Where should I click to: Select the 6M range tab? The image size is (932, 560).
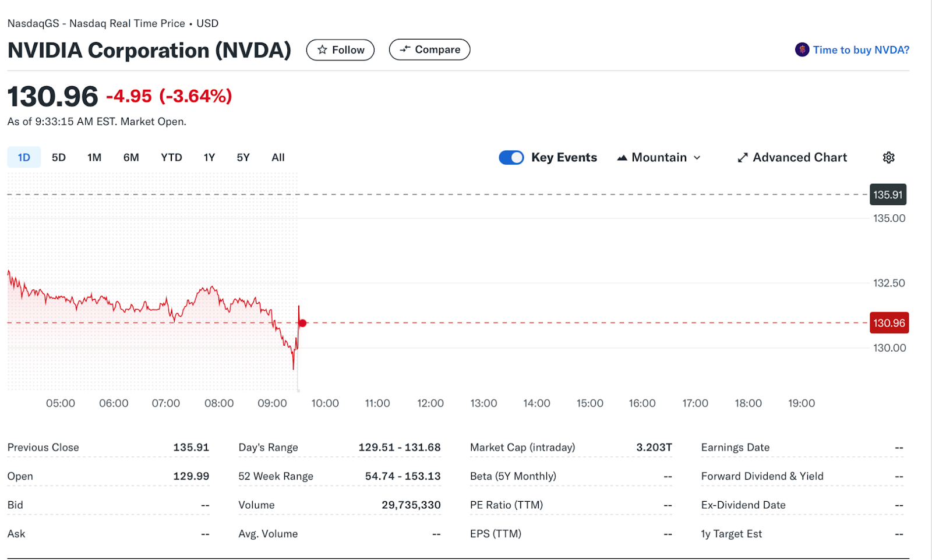click(x=131, y=157)
